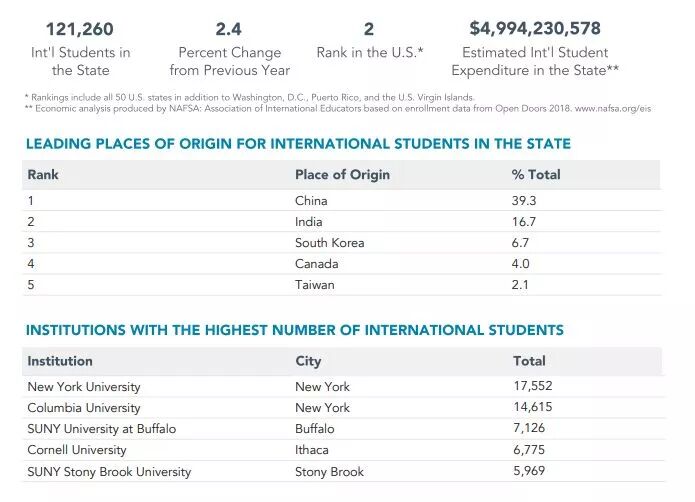Select the '% Total' column header
The height and width of the screenshot is (502, 695).
(536, 175)
